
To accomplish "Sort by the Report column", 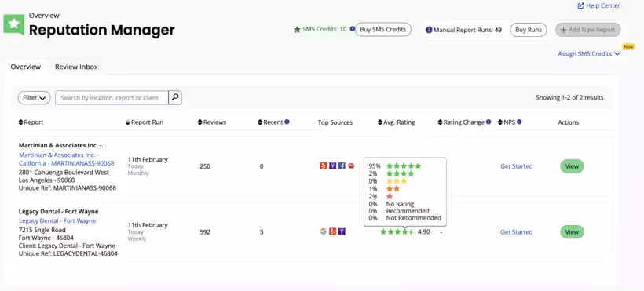I will [x=31, y=122].
